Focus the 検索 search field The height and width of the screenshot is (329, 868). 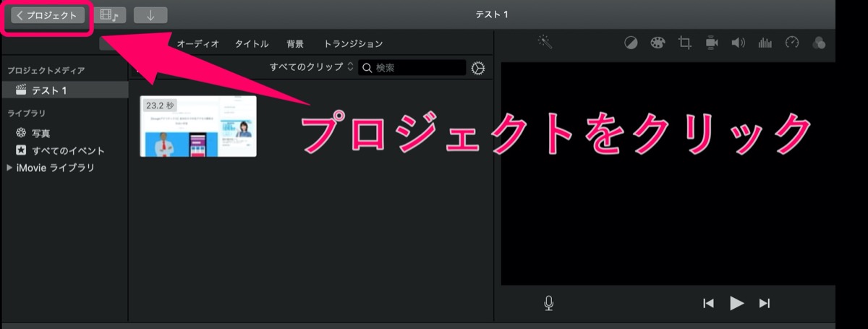pyautogui.click(x=412, y=67)
